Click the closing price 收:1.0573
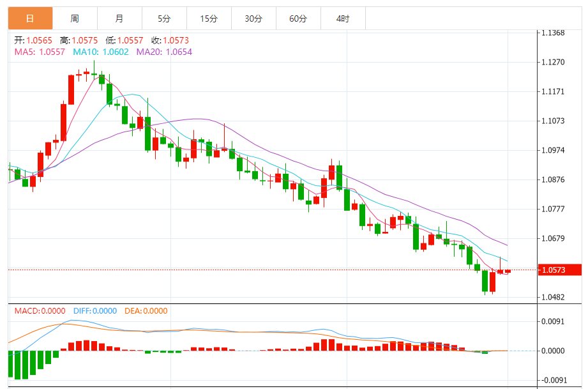This screenshot has width=588, height=389. (x=170, y=40)
